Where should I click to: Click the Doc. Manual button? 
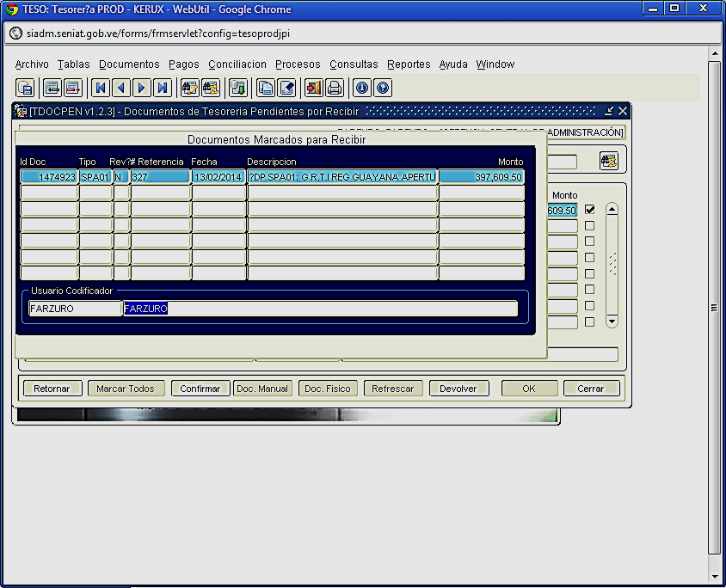coord(262,389)
